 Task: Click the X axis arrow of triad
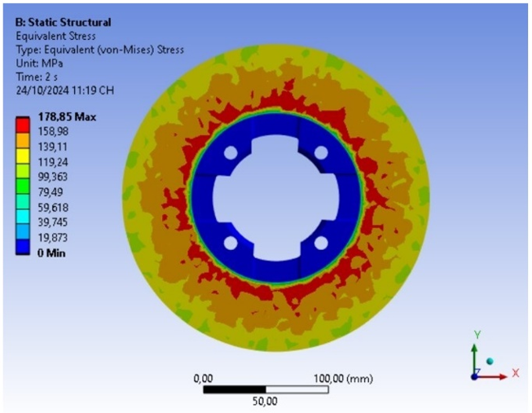492,376
